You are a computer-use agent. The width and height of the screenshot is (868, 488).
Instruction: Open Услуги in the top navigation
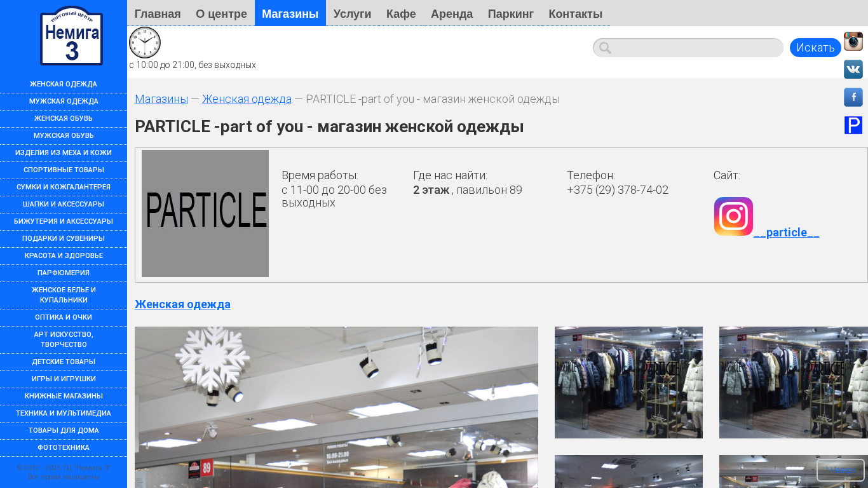[352, 13]
